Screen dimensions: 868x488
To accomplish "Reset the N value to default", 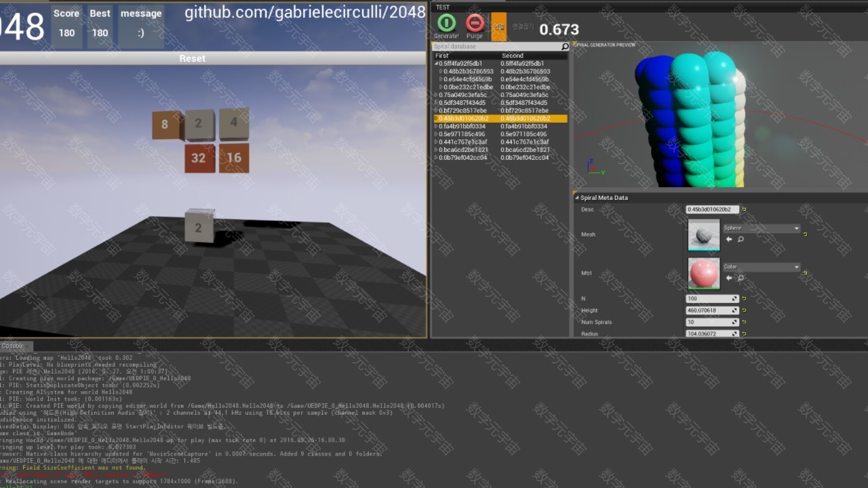I will (x=744, y=299).
